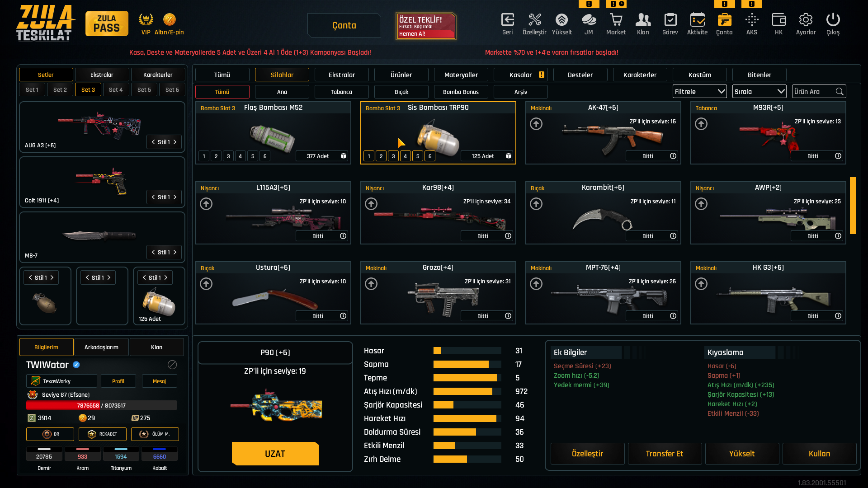868x488 pixels.
Task: Open the Görev missions icon
Action: tap(670, 20)
